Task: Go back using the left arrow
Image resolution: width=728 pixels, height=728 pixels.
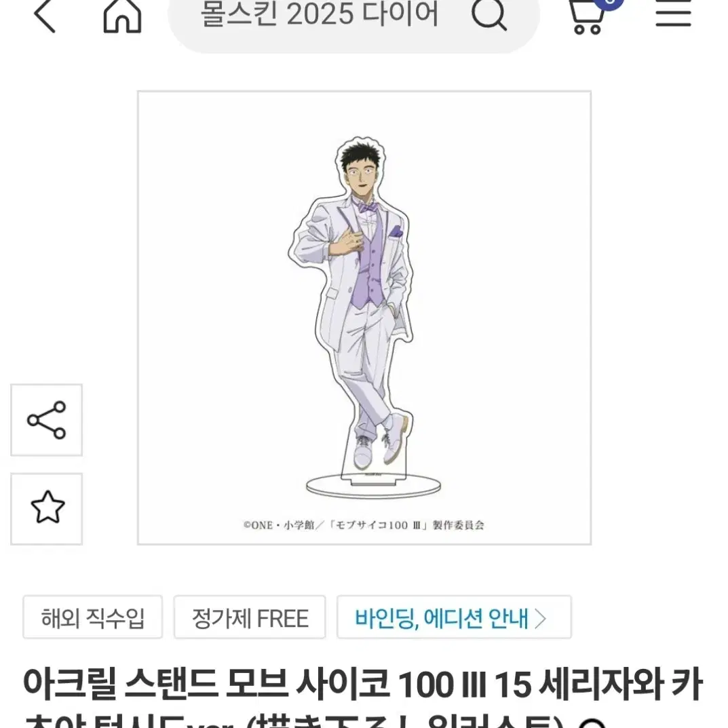Action: pyautogui.click(x=45, y=16)
